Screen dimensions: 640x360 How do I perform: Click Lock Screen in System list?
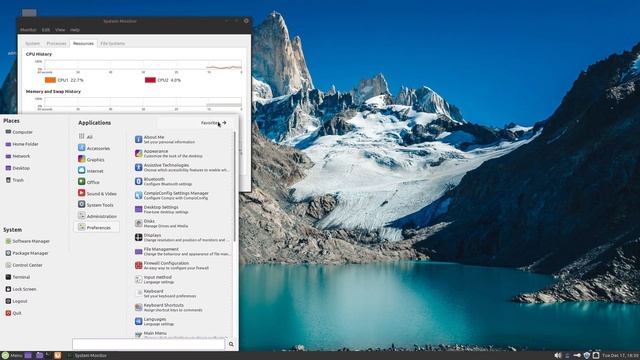point(21,289)
